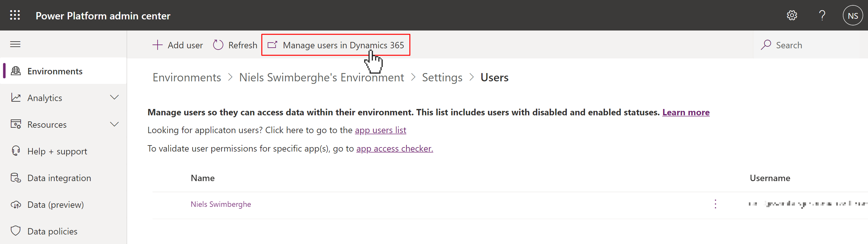This screenshot has width=868, height=244.
Task: Go to Environments breadcrumb
Action: (x=187, y=77)
